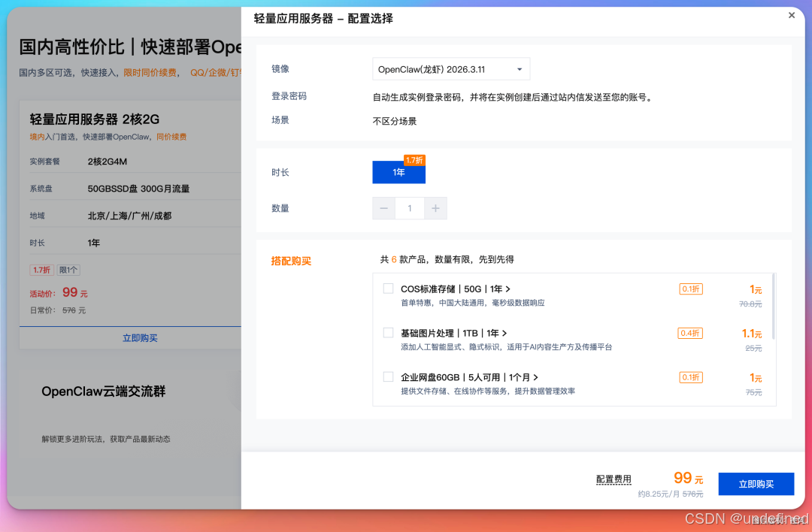Increase quantity with the plus button
The width and height of the screenshot is (812, 532).
coord(435,208)
